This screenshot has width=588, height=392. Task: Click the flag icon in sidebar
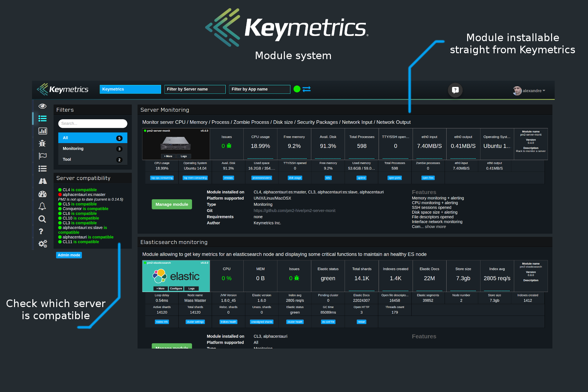pos(42,156)
